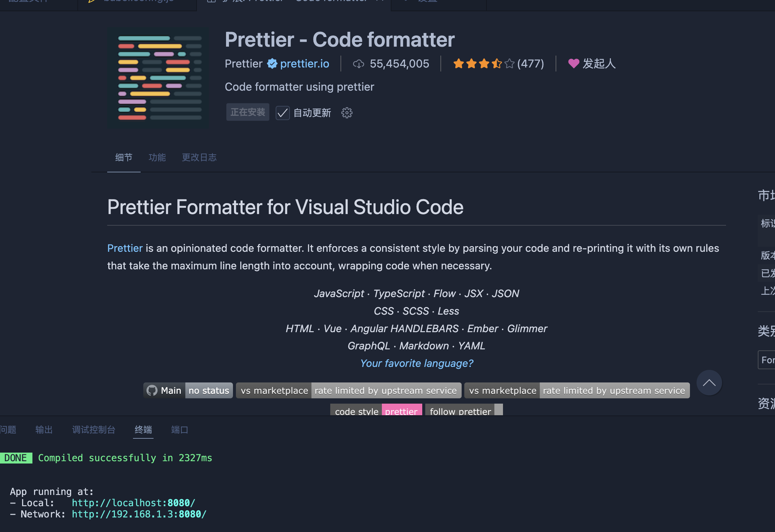Switch to the 端口 ports panel tab
Image resolution: width=775 pixels, height=532 pixels.
(179, 430)
